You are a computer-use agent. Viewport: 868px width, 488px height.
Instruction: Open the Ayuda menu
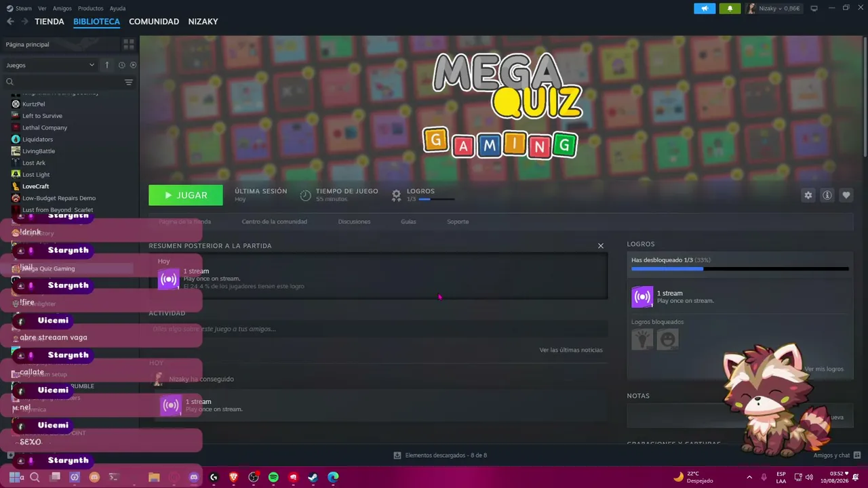pos(117,8)
